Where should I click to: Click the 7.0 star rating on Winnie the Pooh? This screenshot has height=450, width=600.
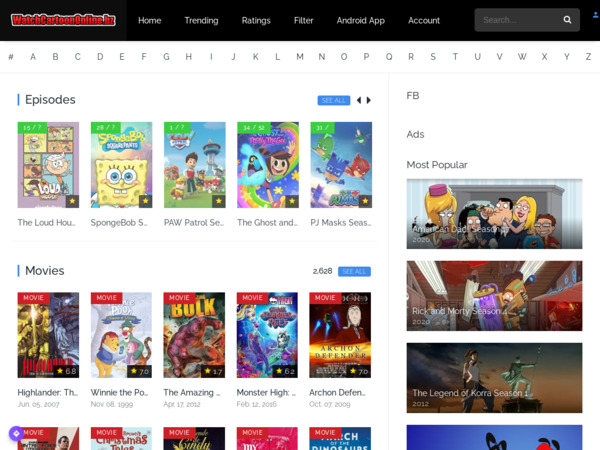tap(140, 371)
